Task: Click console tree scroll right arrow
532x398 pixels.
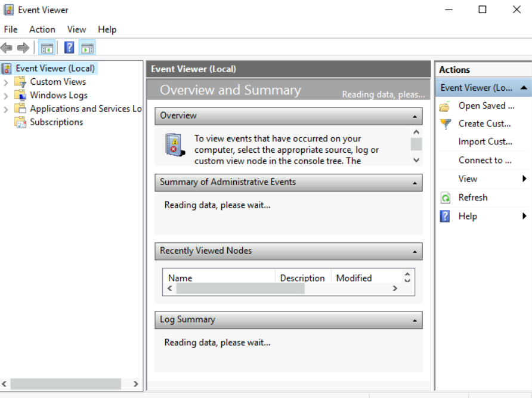Action: (136, 384)
